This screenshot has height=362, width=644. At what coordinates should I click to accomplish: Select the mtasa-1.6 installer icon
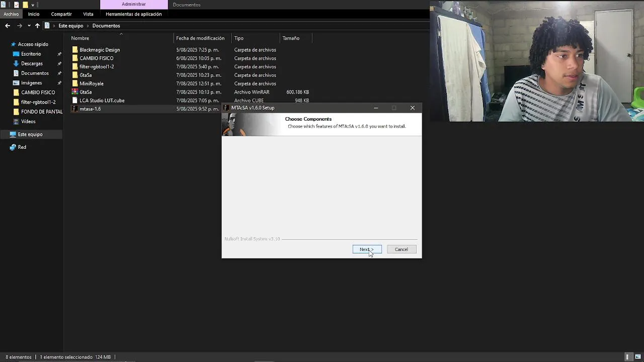75,109
